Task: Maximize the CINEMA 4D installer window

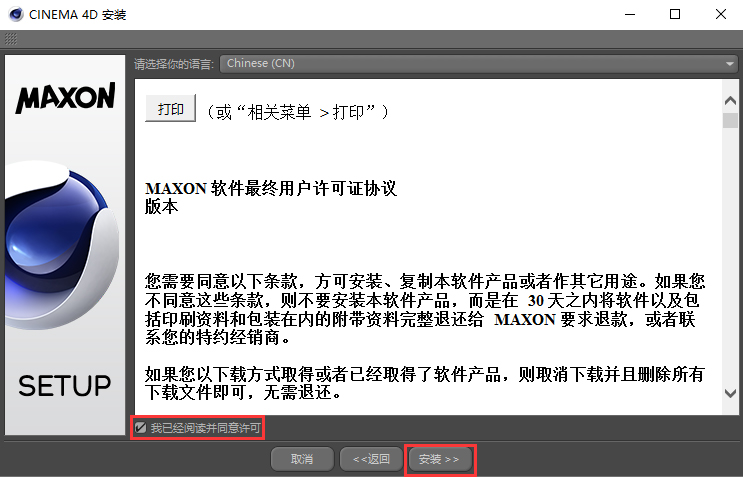Action: 675,14
